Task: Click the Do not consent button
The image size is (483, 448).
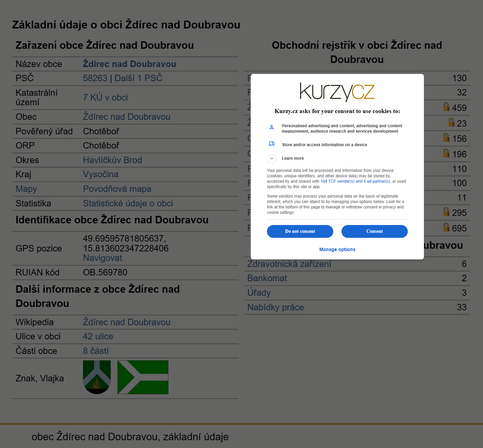Action: pos(300,231)
